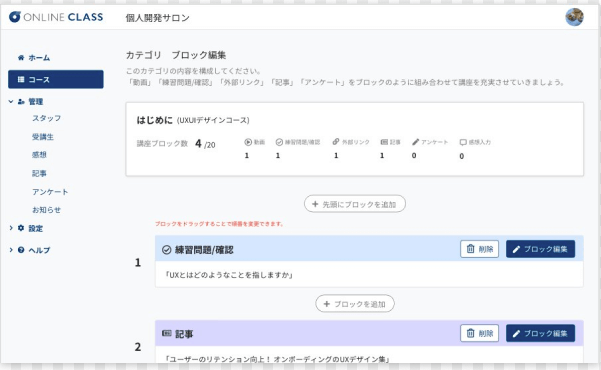Select the 記事 block 2 header
Viewport: 601px width, 370px height.
pyautogui.click(x=369, y=333)
